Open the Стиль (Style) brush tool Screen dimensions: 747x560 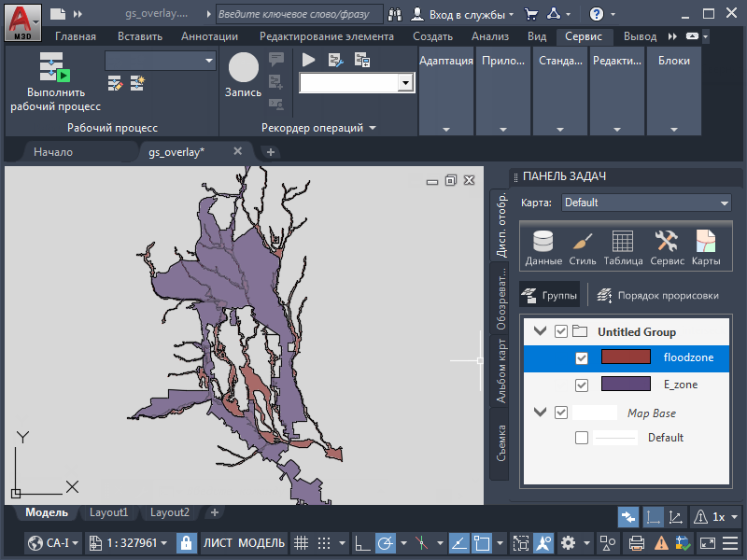tap(583, 247)
